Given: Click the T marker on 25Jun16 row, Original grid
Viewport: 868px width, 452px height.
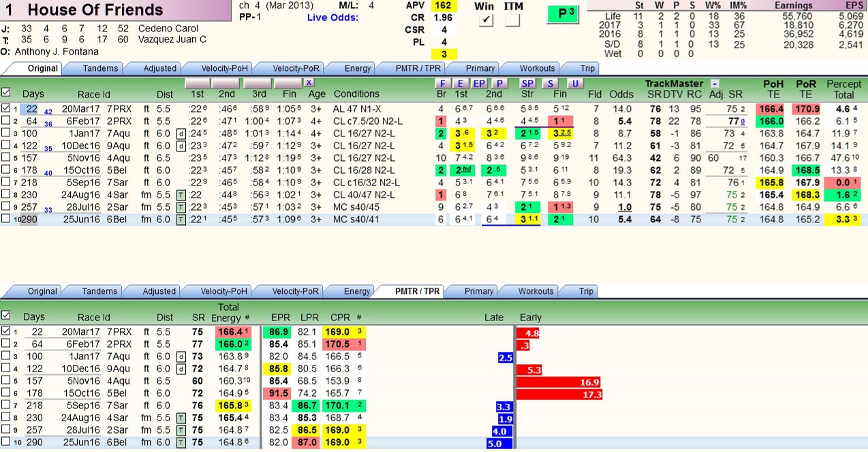Looking at the screenshot, I should [x=181, y=219].
